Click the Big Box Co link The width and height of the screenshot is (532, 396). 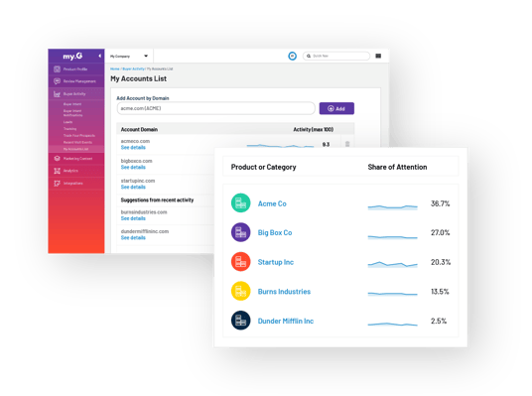275,233
